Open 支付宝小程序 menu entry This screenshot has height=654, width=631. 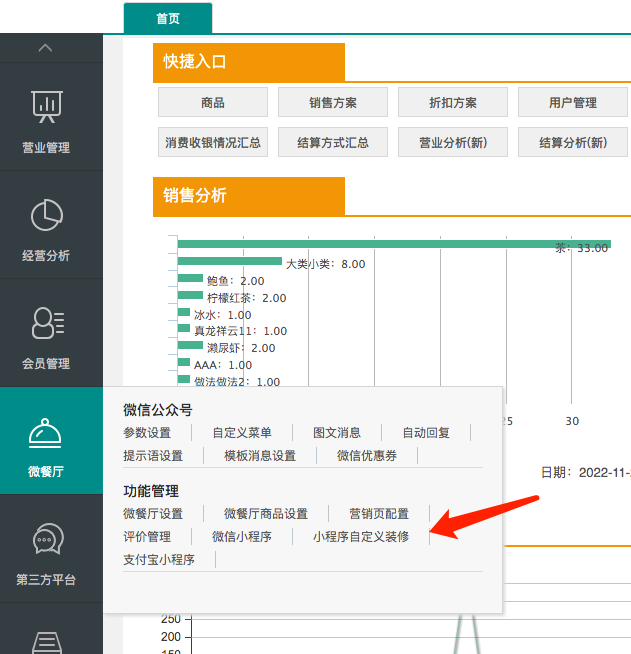coord(159,560)
